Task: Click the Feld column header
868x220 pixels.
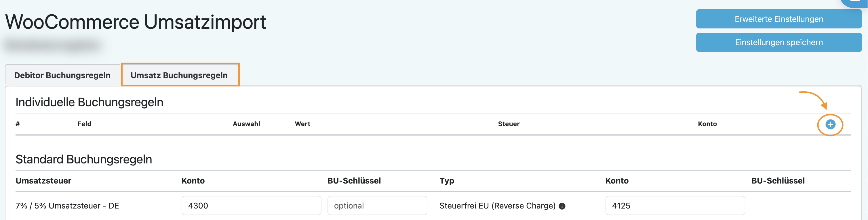Action: [x=84, y=124]
